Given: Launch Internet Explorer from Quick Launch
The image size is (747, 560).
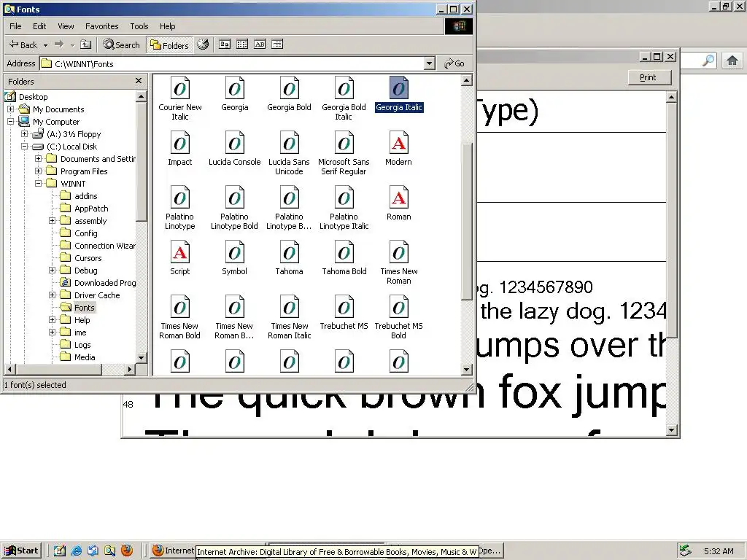Looking at the screenshot, I should (x=76, y=551).
